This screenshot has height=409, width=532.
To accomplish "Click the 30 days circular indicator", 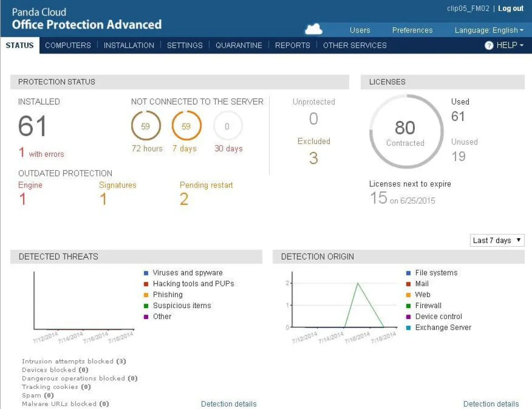I will (227, 126).
